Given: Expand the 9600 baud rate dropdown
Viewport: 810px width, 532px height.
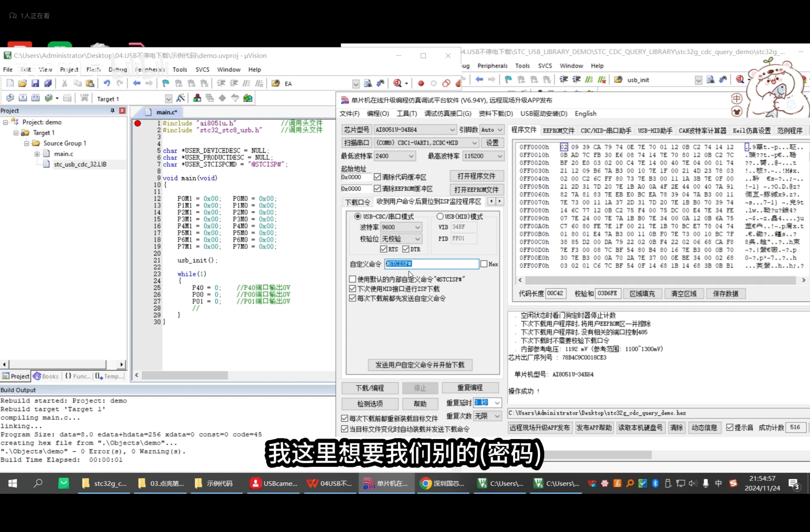Looking at the screenshot, I should pos(417,227).
